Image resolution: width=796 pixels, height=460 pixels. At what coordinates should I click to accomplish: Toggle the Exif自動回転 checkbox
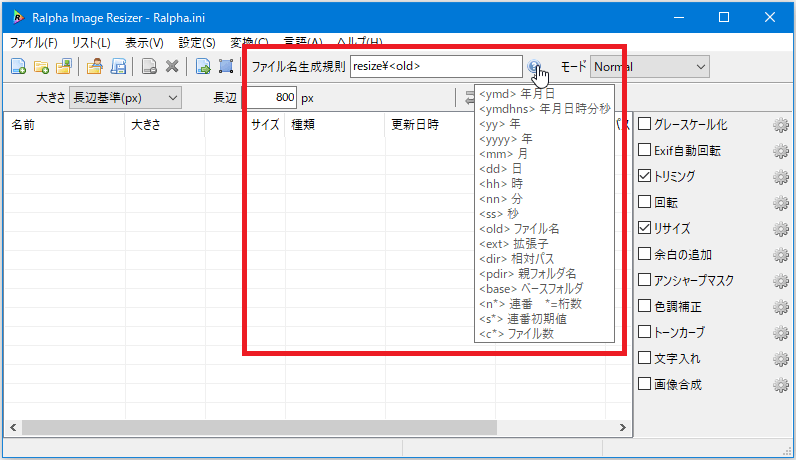click(645, 151)
